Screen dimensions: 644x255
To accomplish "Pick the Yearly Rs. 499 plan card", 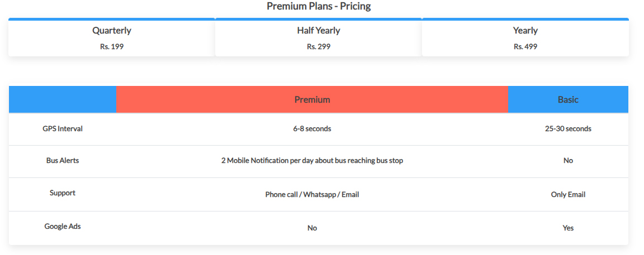I will (x=525, y=37).
